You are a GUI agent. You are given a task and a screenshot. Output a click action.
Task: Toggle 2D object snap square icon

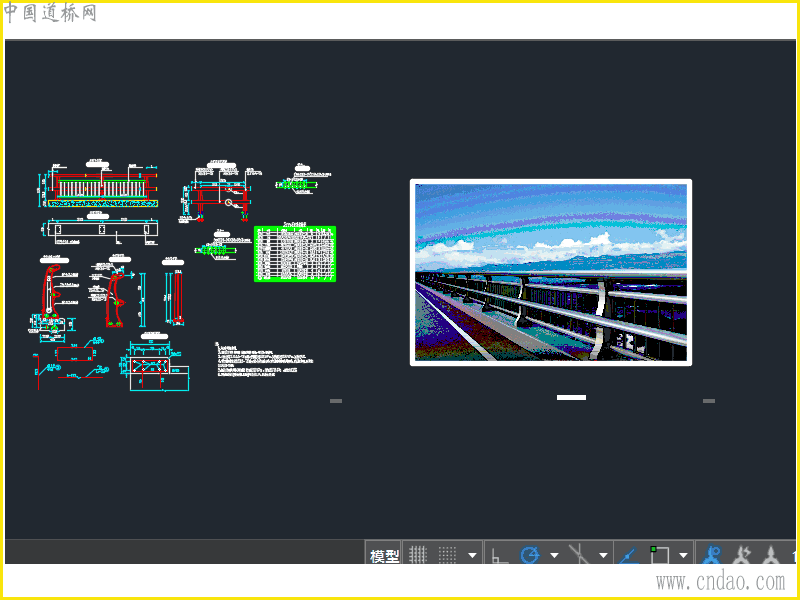pos(659,555)
